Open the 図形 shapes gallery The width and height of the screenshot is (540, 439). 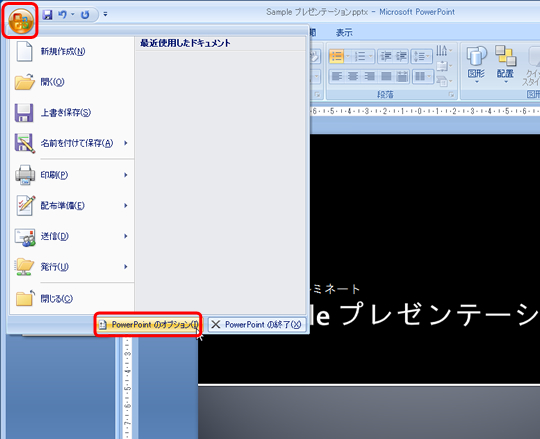click(x=476, y=64)
